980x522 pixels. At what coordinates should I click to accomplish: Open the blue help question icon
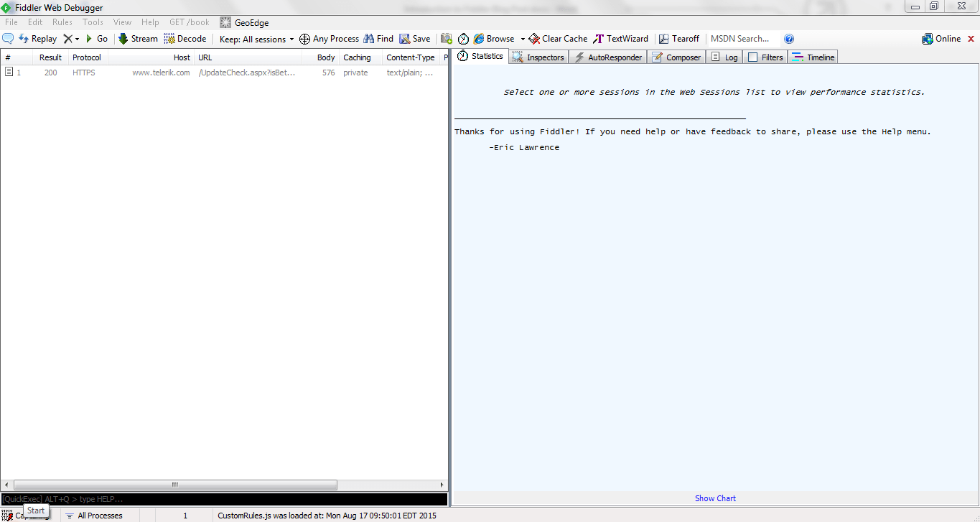[x=789, y=39]
